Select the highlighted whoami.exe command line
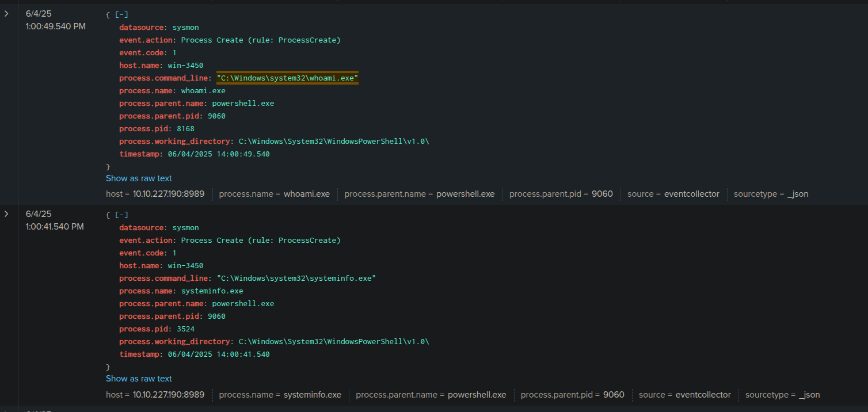This screenshot has width=868, height=412. [287, 78]
